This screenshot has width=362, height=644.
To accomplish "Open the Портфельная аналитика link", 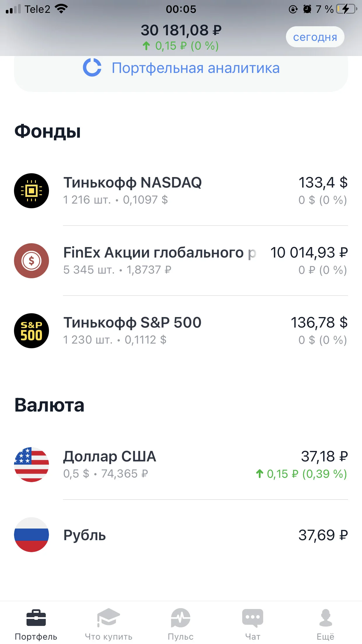I will pyautogui.click(x=181, y=69).
